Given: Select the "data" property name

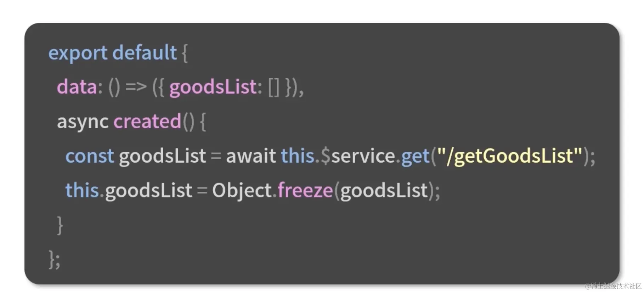Looking at the screenshot, I should 77,87.
